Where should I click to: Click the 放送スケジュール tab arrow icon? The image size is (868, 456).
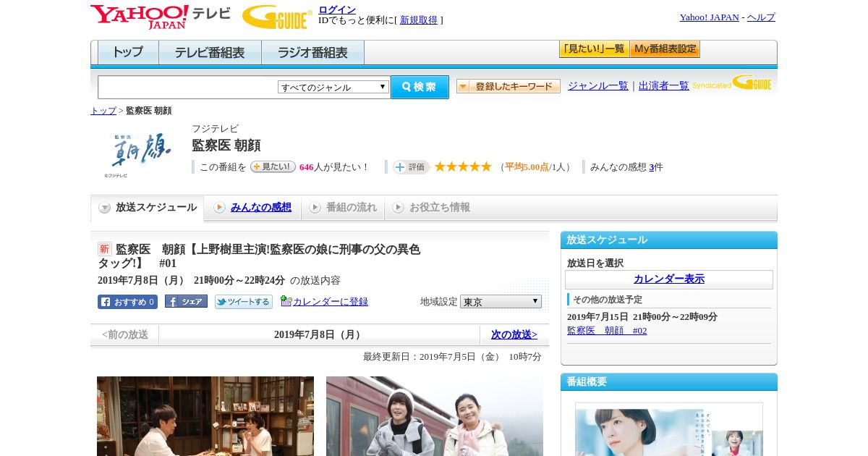(x=105, y=208)
